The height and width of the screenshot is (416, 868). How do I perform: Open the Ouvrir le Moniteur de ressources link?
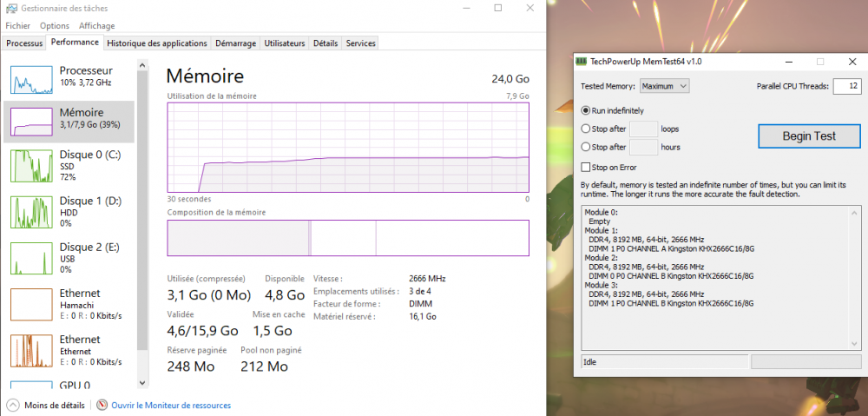pyautogui.click(x=170, y=405)
